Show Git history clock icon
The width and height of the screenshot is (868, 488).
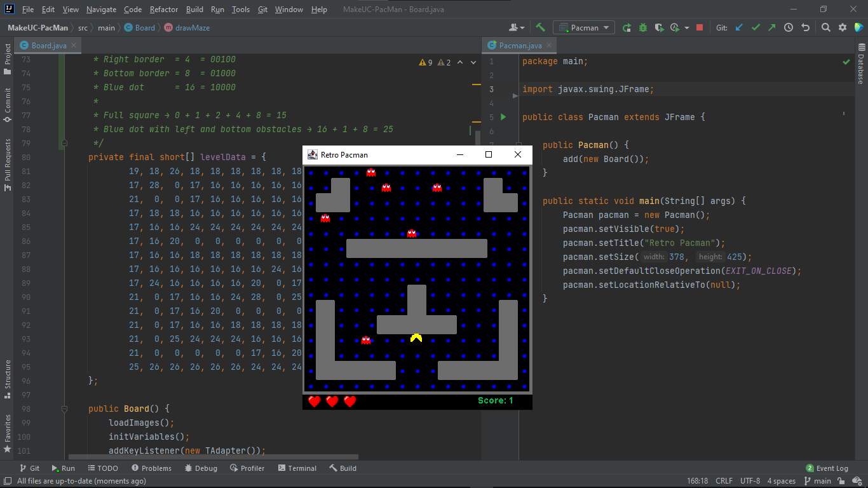(789, 27)
